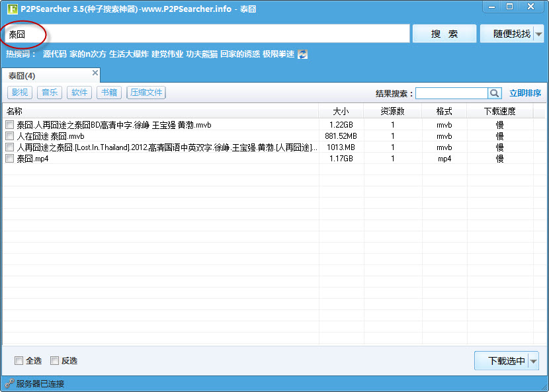Screen dimensions: 549x392
Task: Close the 泰囧(4) results tab
Action: click(95, 73)
